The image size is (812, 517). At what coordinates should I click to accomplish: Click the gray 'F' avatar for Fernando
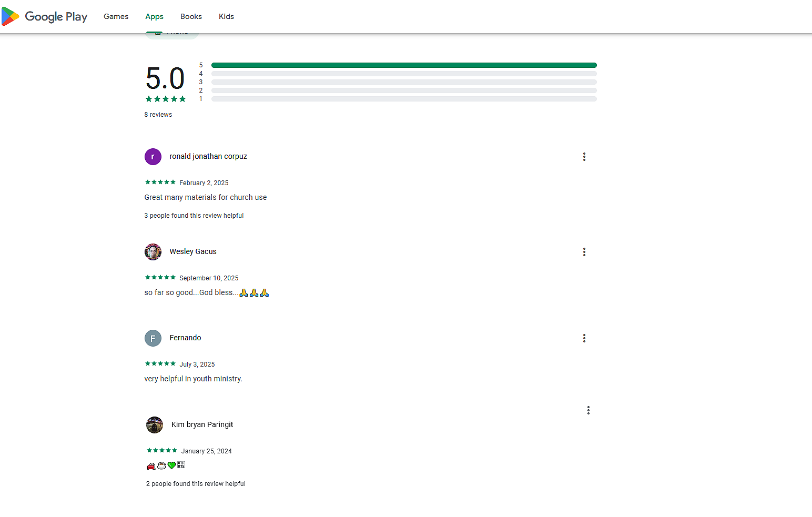(x=153, y=338)
